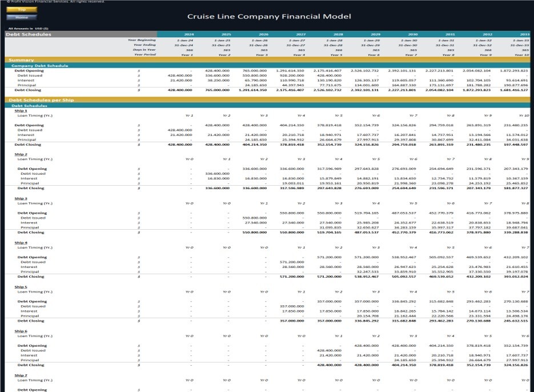Select the Ship 7 heading
The height and width of the screenshot is (392, 534).
pos(21,375)
